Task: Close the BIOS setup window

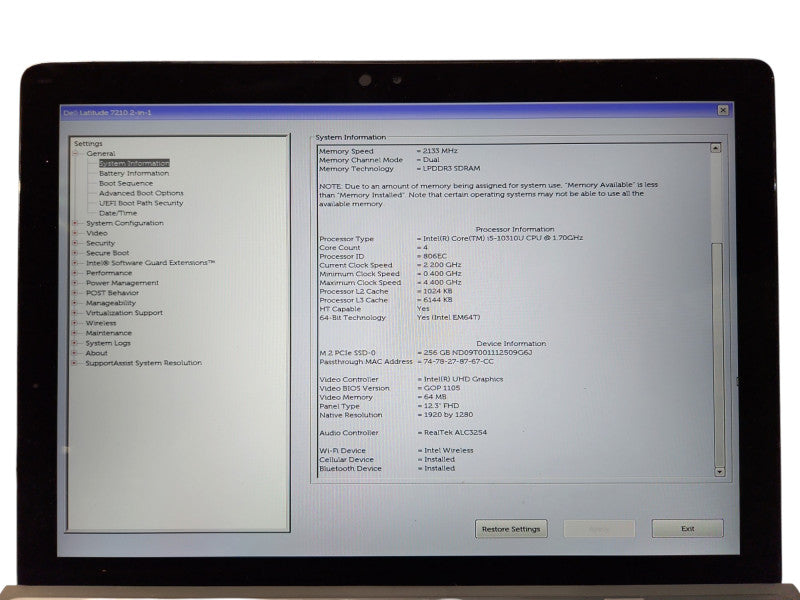Action: 723,110
